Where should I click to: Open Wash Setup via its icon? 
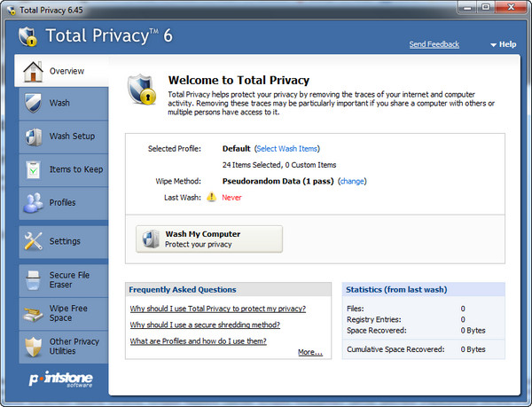(x=33, y=137)
